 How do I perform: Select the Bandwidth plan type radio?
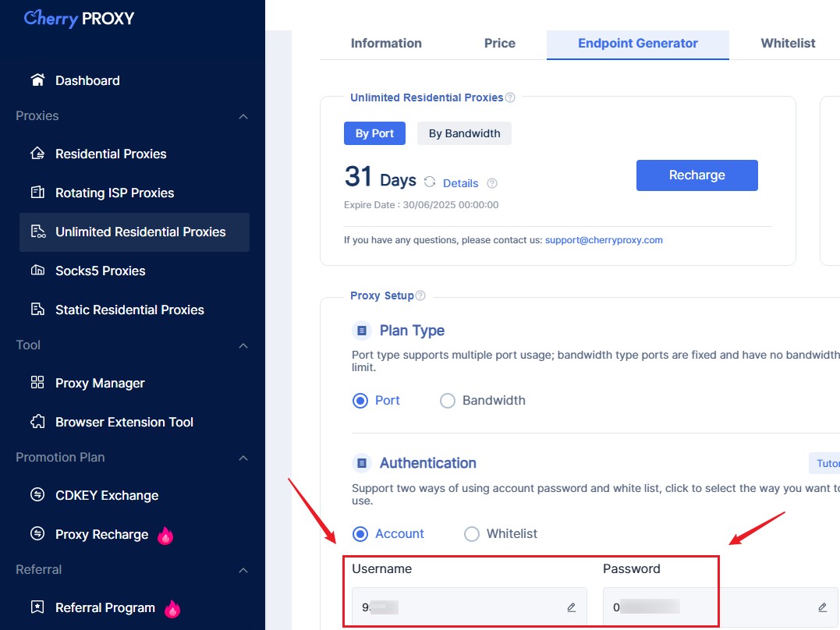point(448,401)
